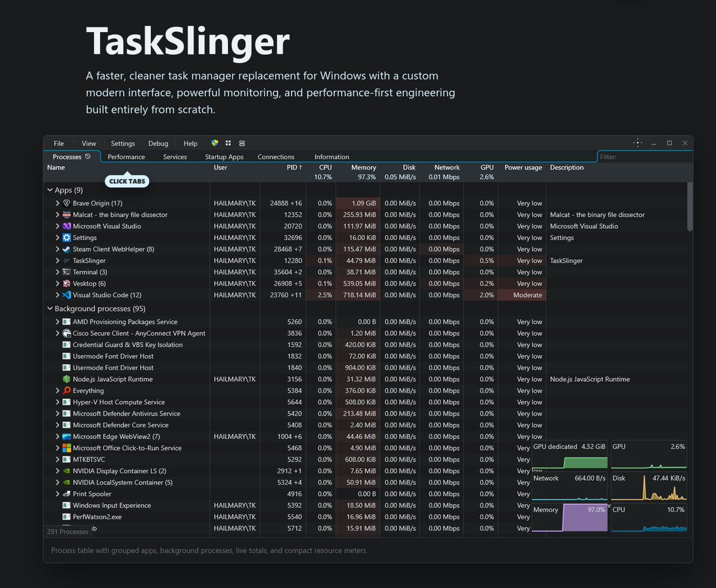This screenshot has height=588, width=716.
Task: Click the Disk 47.44 KiB/s mini graph
Action: (x=649, y=486)
